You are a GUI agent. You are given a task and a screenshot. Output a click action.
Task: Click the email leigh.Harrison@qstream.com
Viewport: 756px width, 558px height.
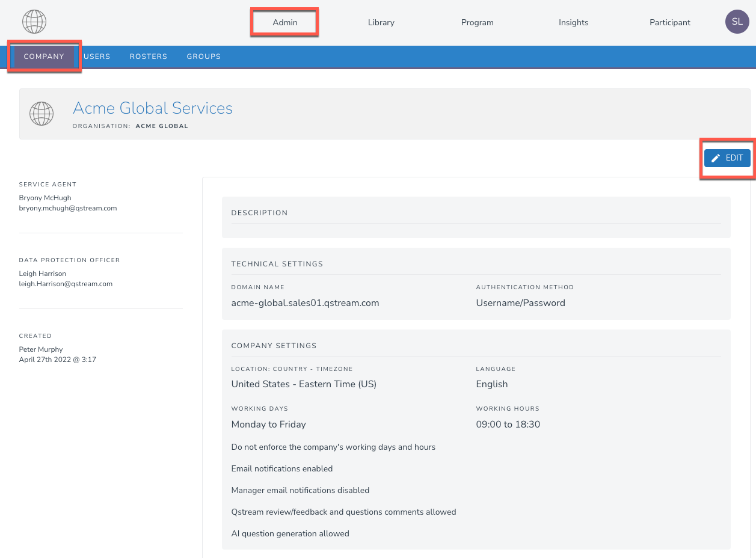66,284
